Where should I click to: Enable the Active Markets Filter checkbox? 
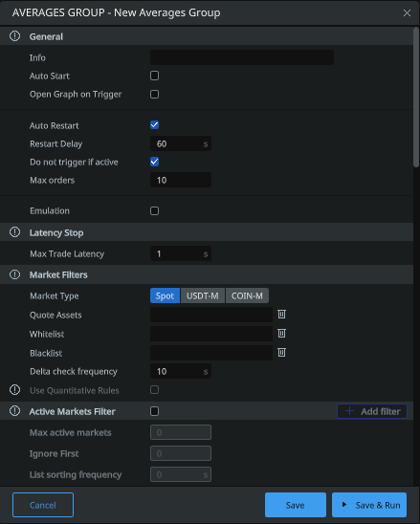point(154,411)
